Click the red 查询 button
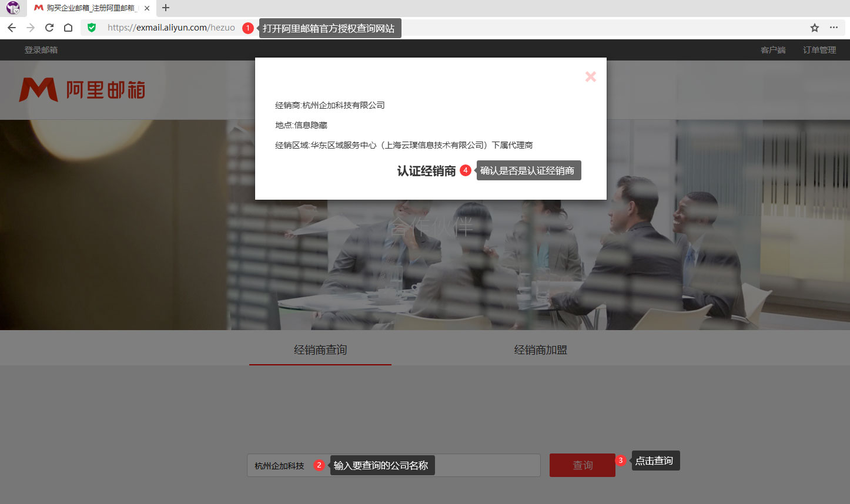The height and width of the screenshot is (504, 850). pyautogui.click(x=583, y=465)
